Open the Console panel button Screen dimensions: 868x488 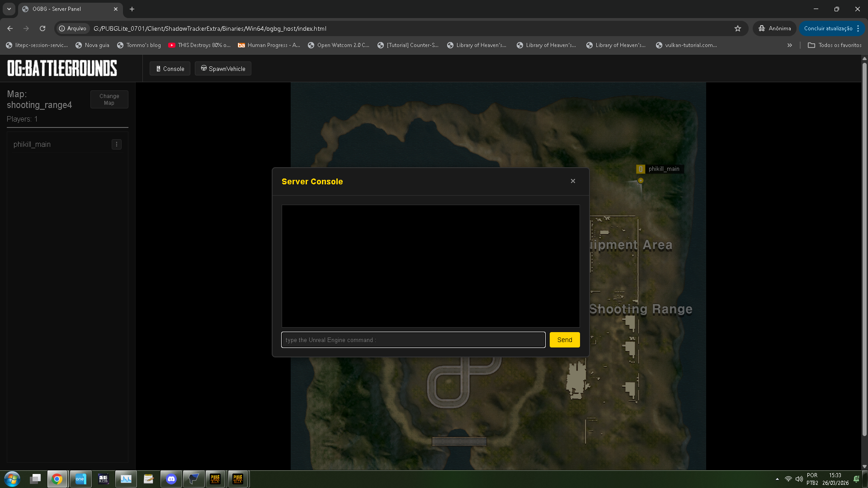[x=170, y=69]
